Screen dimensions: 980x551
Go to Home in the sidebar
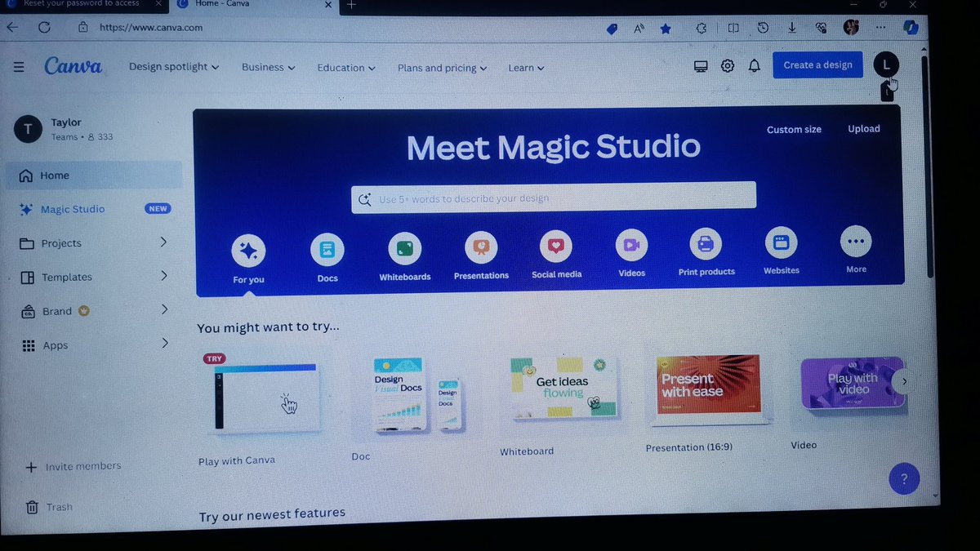point(94,176)
